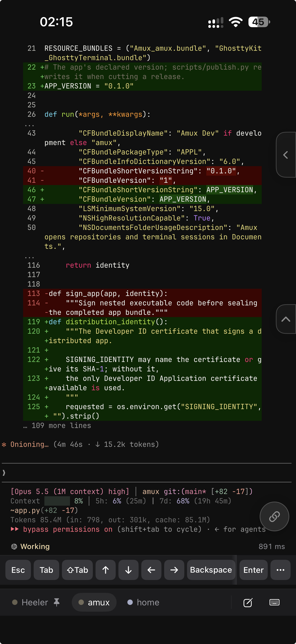Image resolution: width=296 pixels, height=644 pixels.
Task: Tap the 'def run(*args, **kwargs):' line
Action: (97, 114)
